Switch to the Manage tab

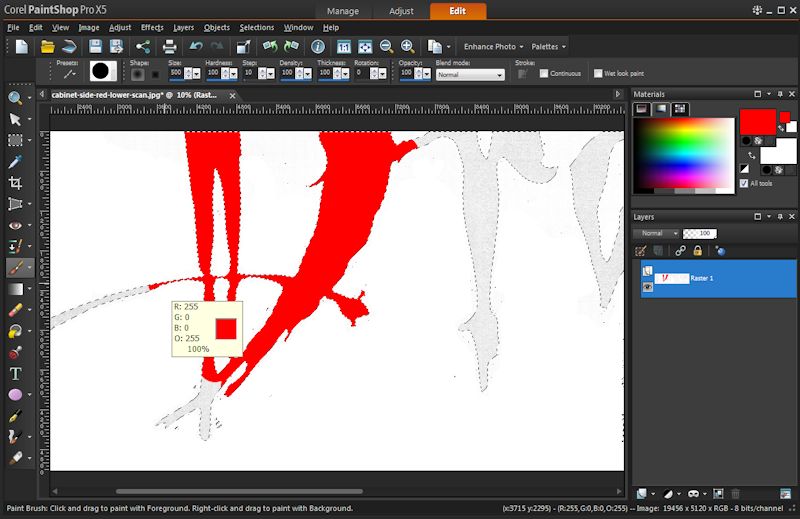342,11
